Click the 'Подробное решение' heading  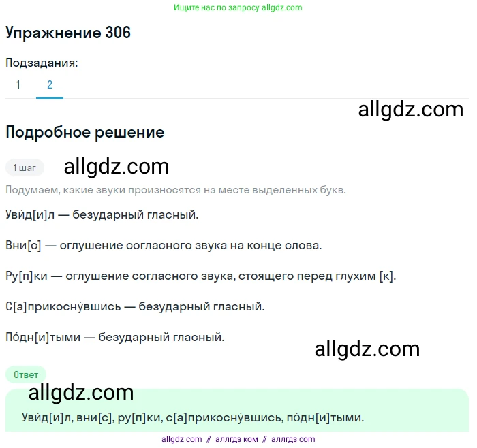coord(85,133)
